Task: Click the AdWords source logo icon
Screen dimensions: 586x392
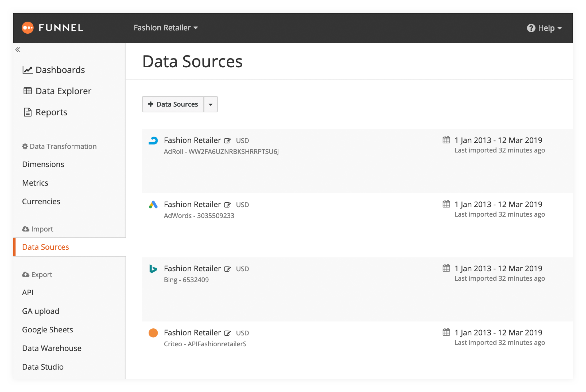Action: tap(153, 205)
